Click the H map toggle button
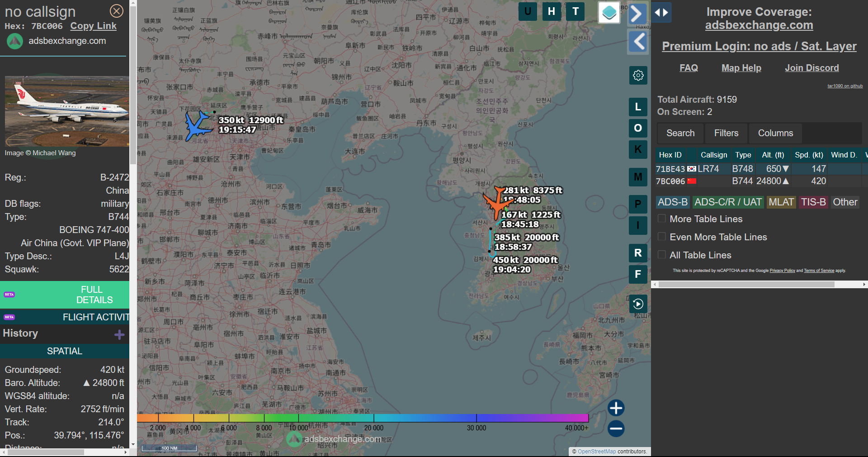Screen dimensions: 868x457 [552, 11]
